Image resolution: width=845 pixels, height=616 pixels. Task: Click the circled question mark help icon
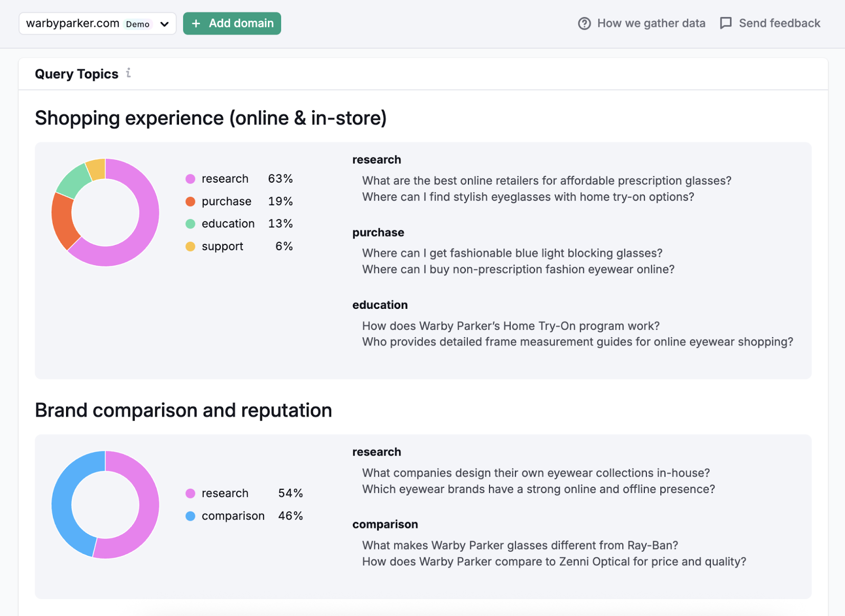click(584, 23)
